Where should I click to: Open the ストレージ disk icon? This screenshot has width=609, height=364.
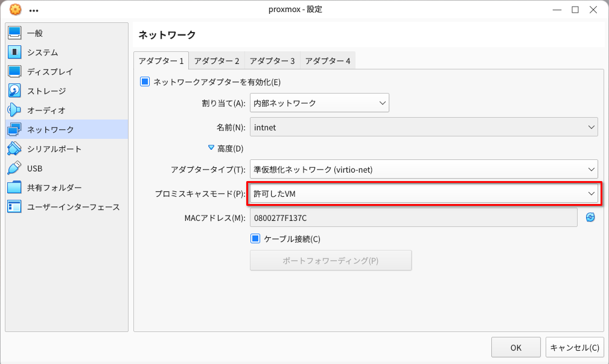point(14,91)
